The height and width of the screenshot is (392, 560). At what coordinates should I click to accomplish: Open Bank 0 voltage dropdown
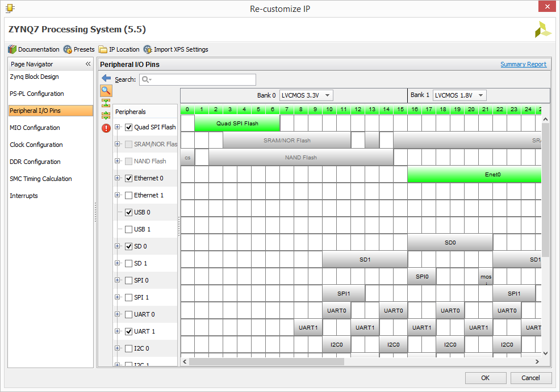(x=307, y=95)
